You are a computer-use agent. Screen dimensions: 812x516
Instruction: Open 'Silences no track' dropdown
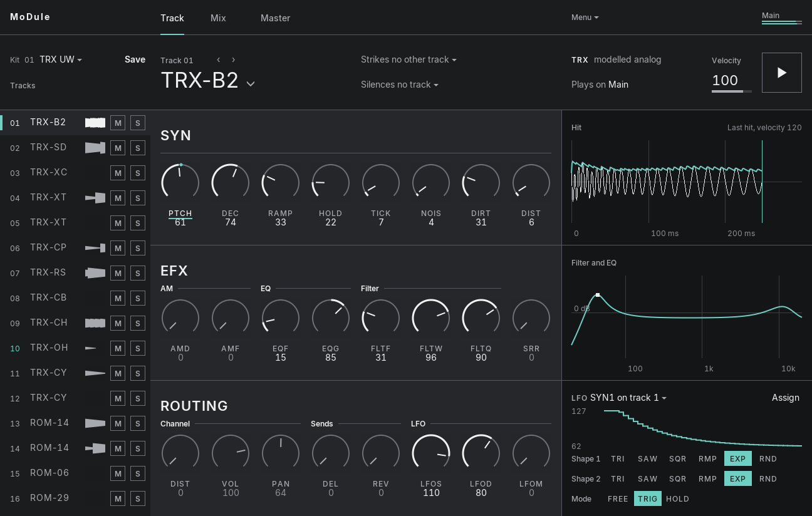tap(400, 85)
